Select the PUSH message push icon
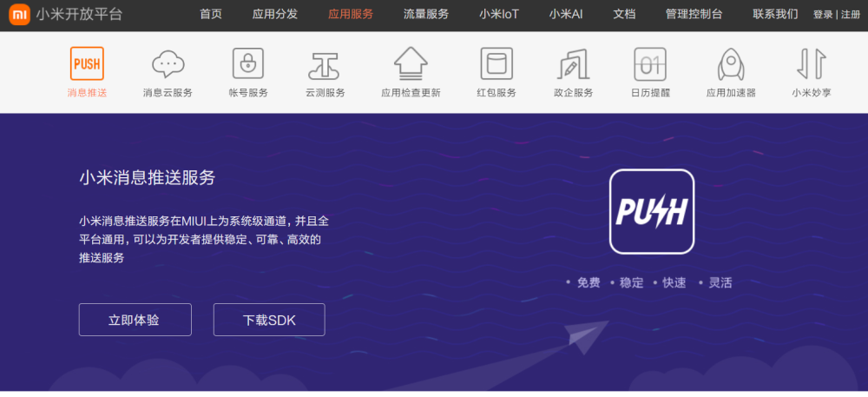This screenshot has width=868, height=397. tap(87, 63)
